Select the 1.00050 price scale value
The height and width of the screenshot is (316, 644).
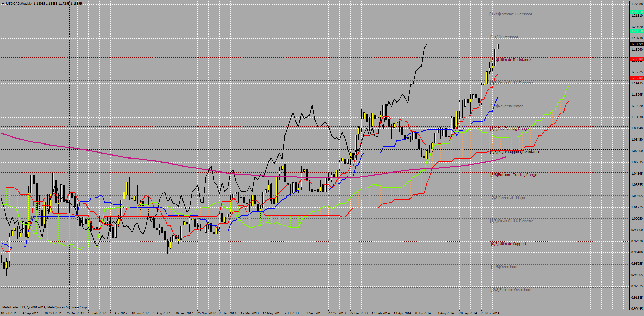pyautogui.click(x=637, y=219)
